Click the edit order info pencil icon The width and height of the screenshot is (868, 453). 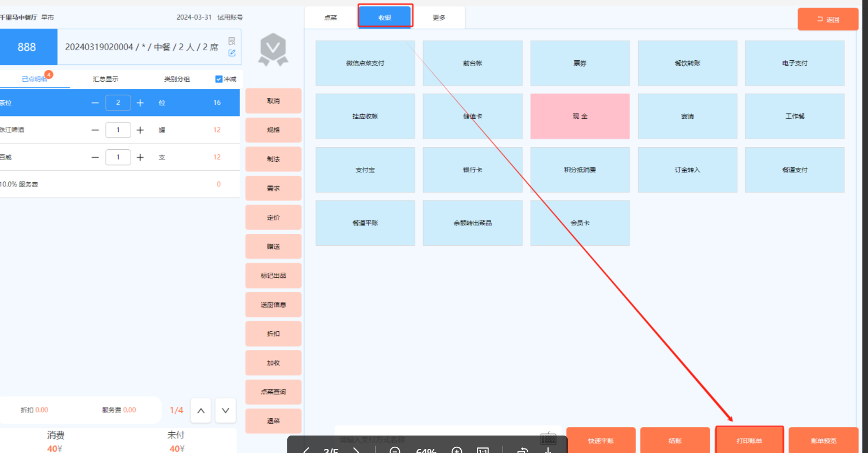[232, 53]
